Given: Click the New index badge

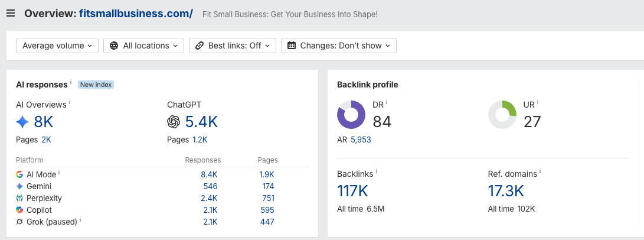Looking at the screenshot, I should tap(96, 85).
